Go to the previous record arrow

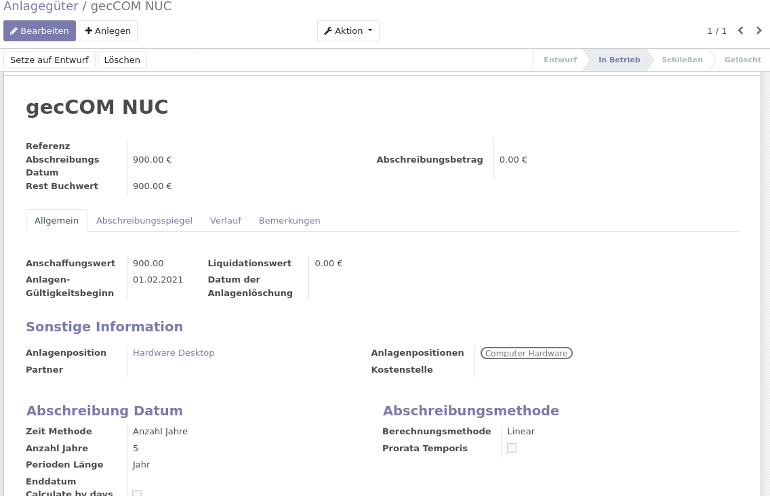pos(741,31)
